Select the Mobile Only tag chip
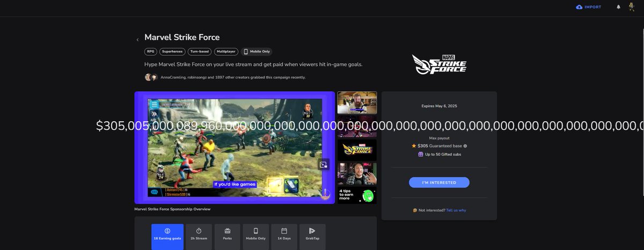The height and width of the screenshot is (250, 644). coord(257,52)
